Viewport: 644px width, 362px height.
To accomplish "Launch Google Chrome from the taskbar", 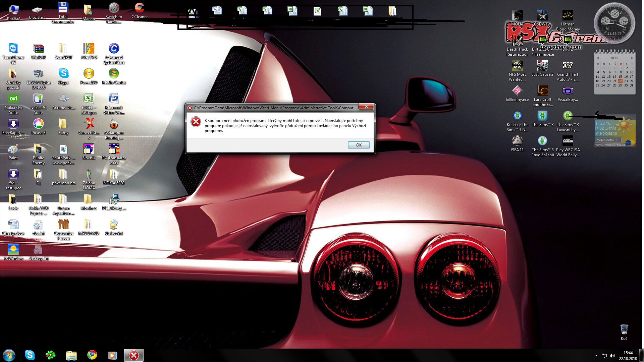I will point(92,355).
